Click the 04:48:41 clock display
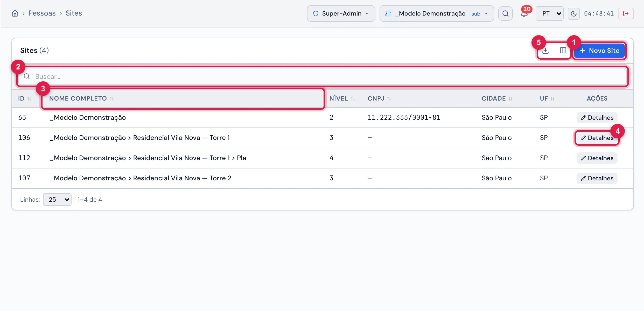The image size is (644, 311). pos(599,13)
